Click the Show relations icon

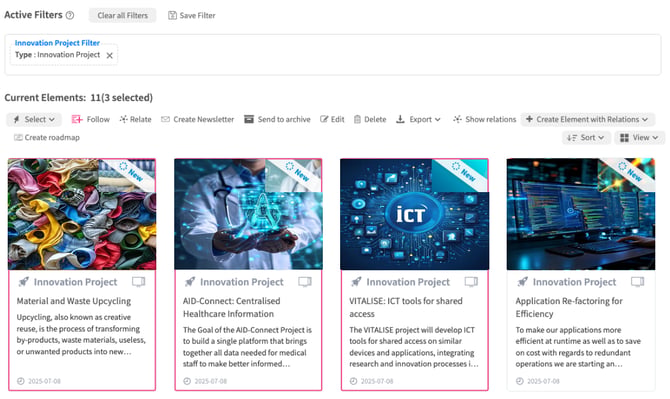457,119
